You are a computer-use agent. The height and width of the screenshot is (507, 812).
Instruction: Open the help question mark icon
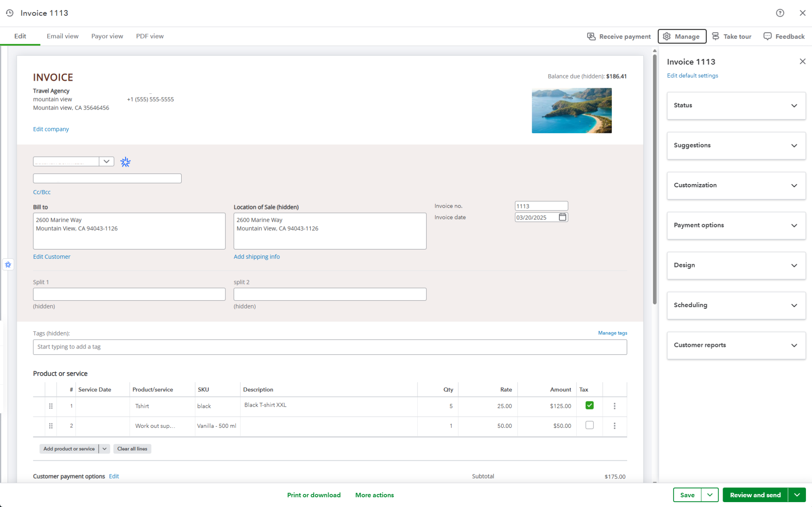coord(780,13)
